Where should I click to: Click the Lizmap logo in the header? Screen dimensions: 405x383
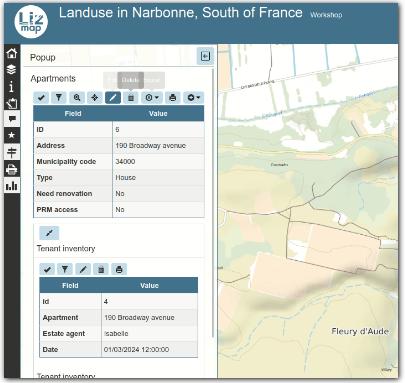tap(31, 22)
